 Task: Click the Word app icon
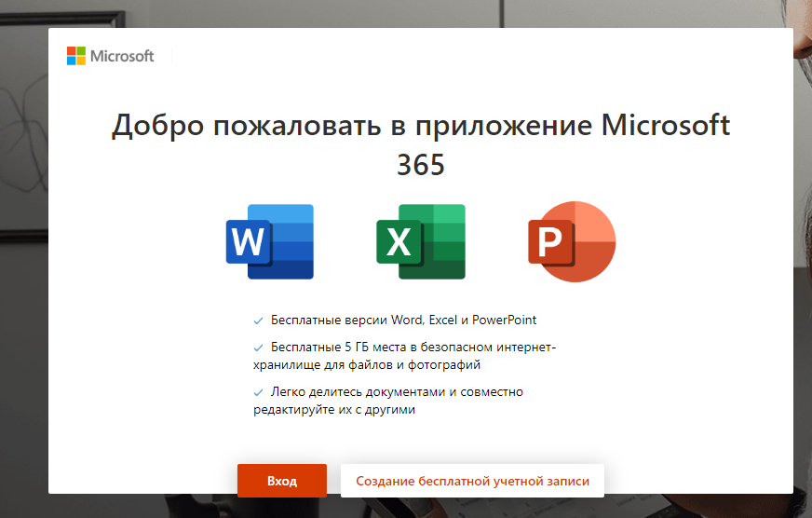click(x=270, y=242)
